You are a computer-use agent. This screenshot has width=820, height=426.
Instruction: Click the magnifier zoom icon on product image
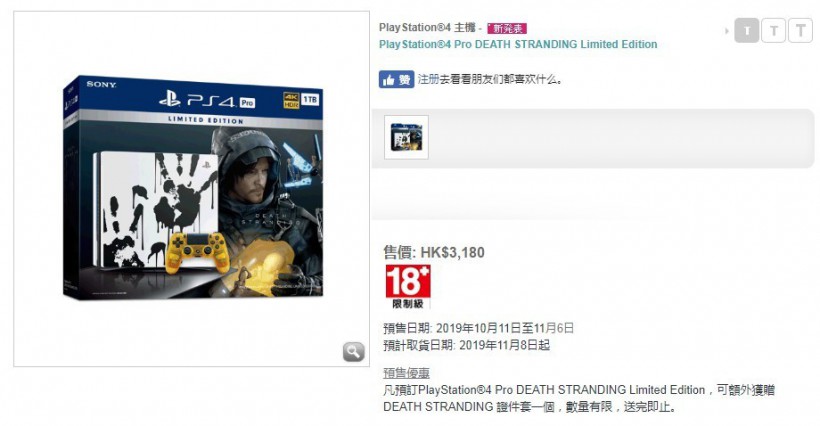(354, 352)
